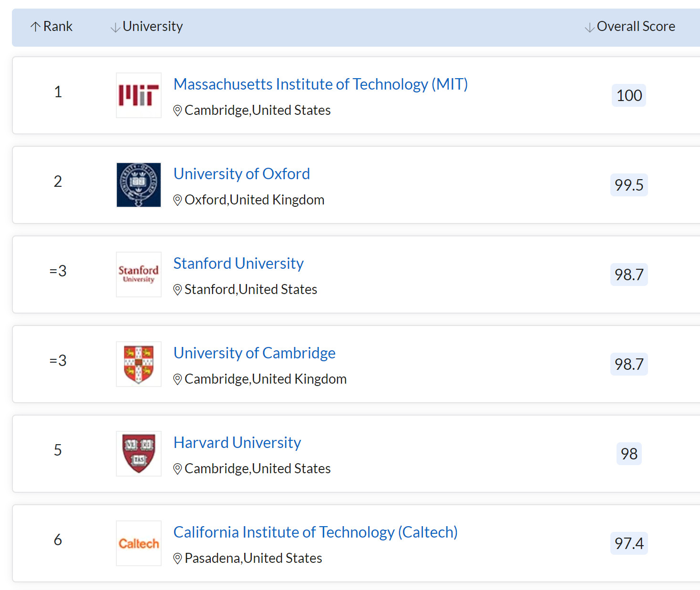Open Massachusetts Institute of Technology (MIT) link

click(321, 84)
